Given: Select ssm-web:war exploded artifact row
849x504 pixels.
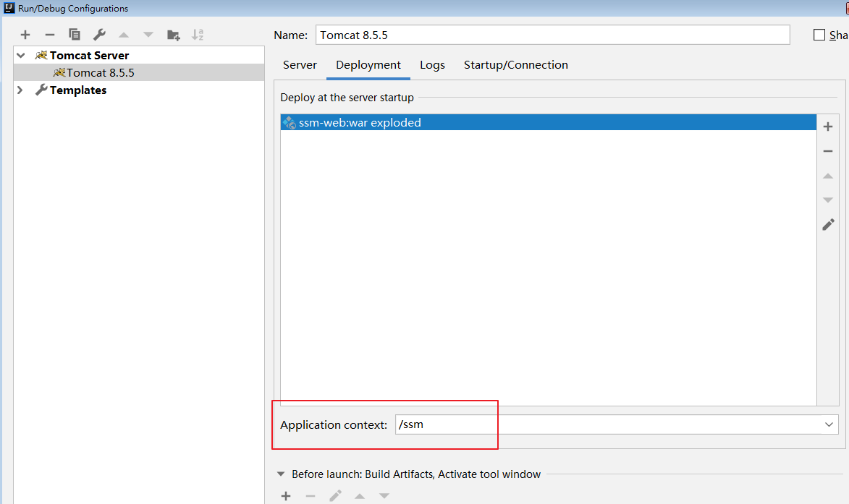Looking at the screenshot, I should 548,122.
